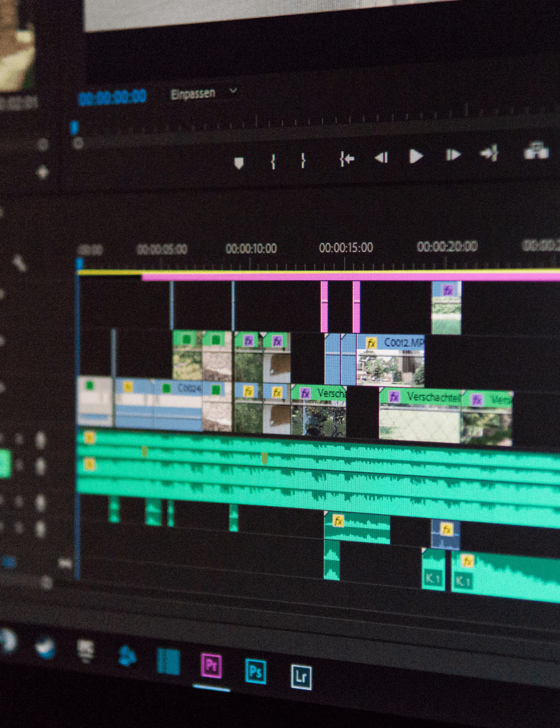Mark Out point with the right brace
The height and width of the screenshot is (728, 560).
pos(303,161)
